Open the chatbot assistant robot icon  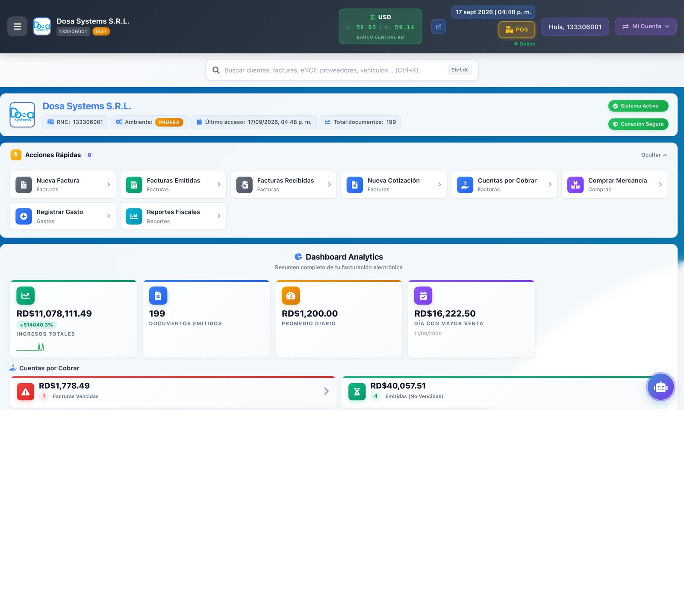point(660,387)
